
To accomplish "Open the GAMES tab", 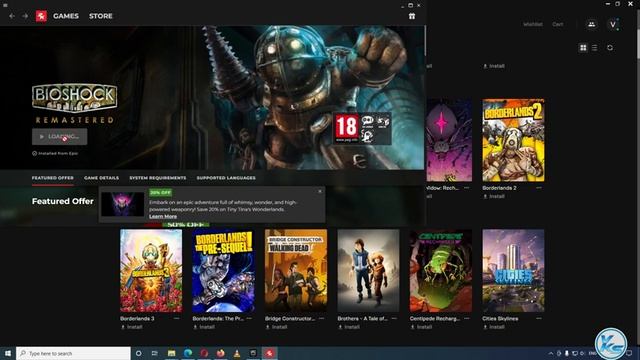I will coord(66,16).
